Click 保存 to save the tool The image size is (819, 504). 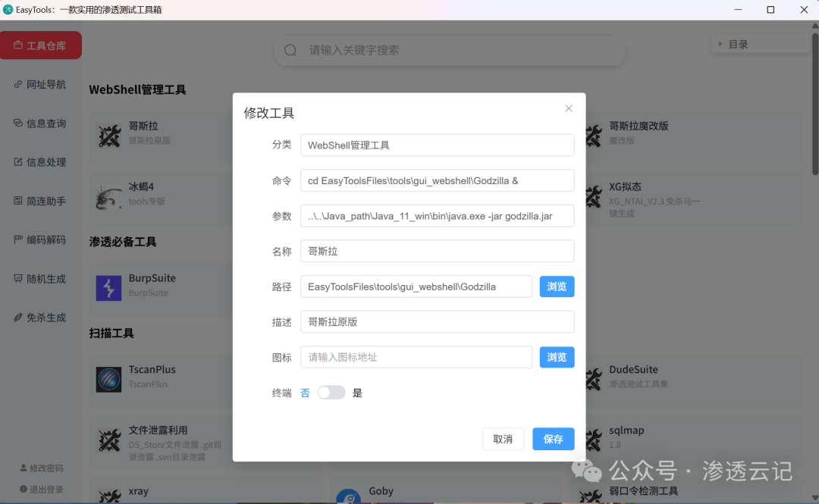click(x=553, y=440)
